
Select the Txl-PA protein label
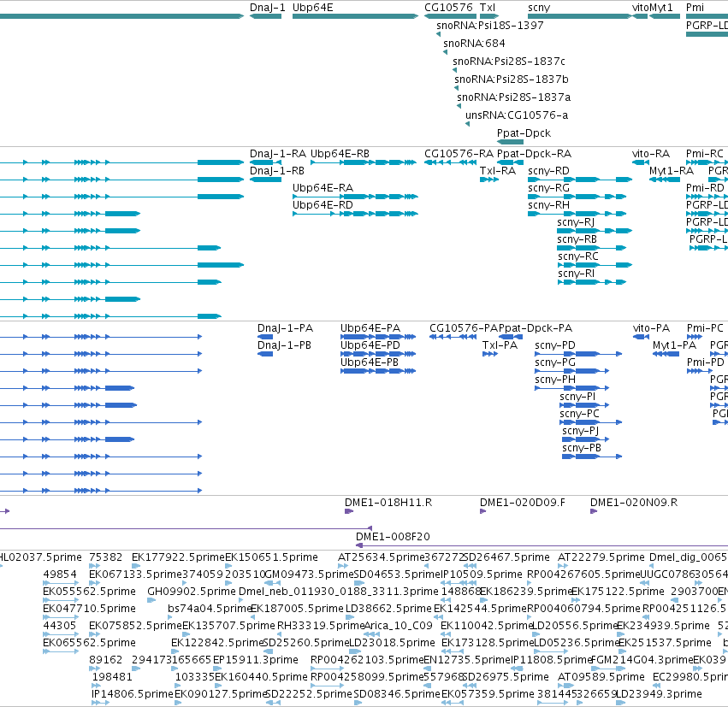tap(500, 345)
